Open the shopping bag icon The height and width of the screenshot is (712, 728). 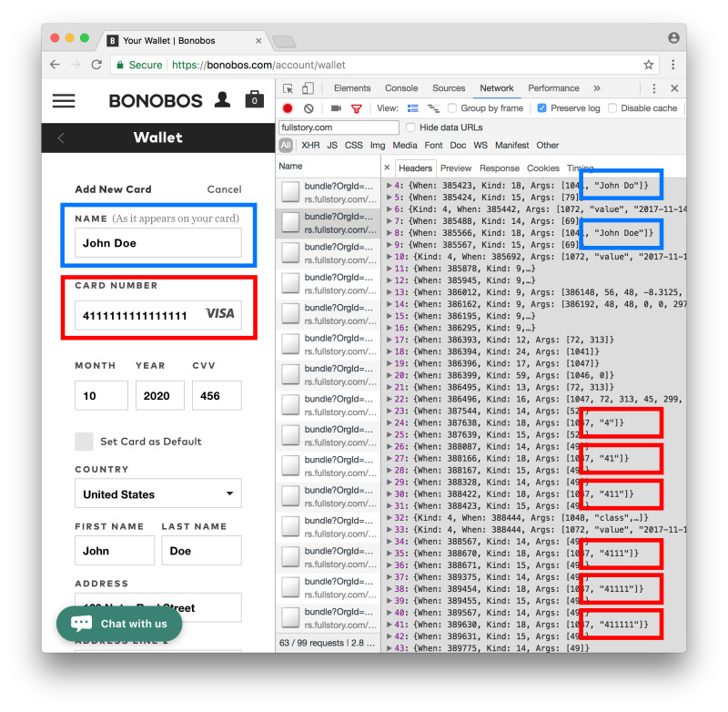pos(254,99)
